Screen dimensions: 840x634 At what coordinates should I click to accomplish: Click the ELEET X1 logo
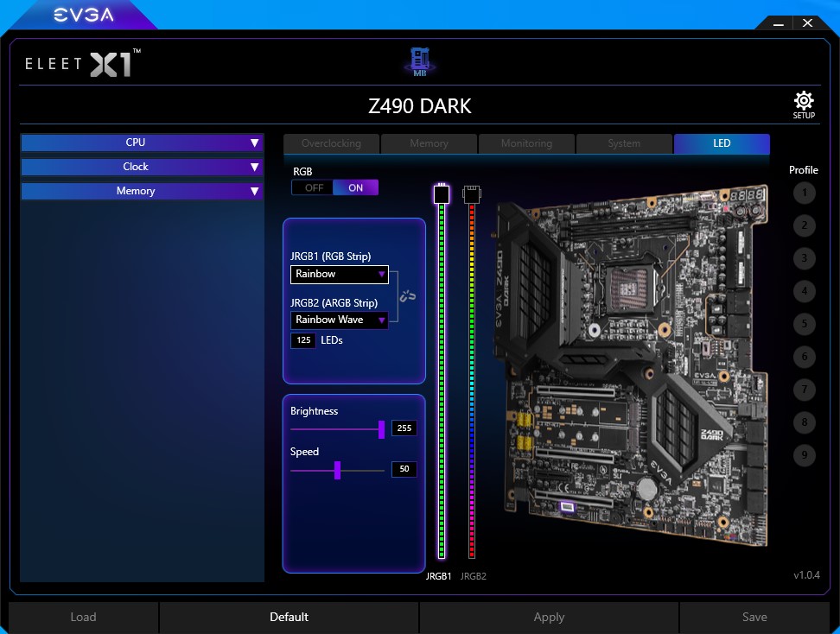[x=83, y=63]
